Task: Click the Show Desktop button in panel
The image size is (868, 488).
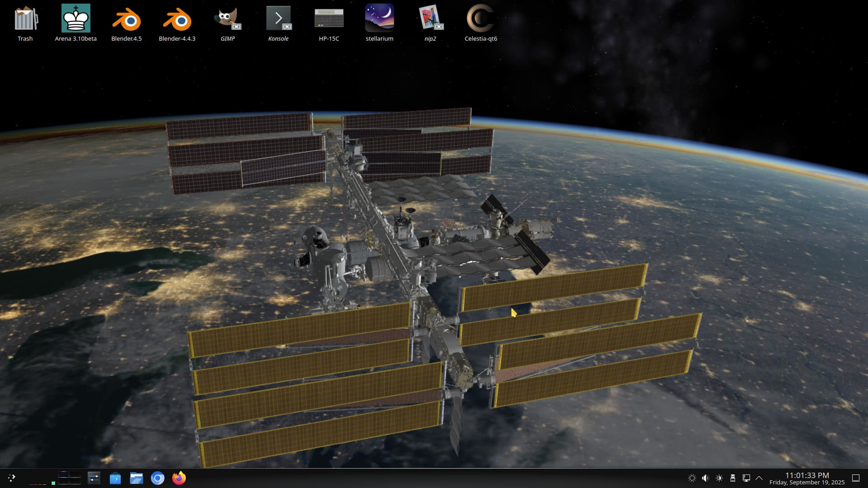Action: click(856, 478)
